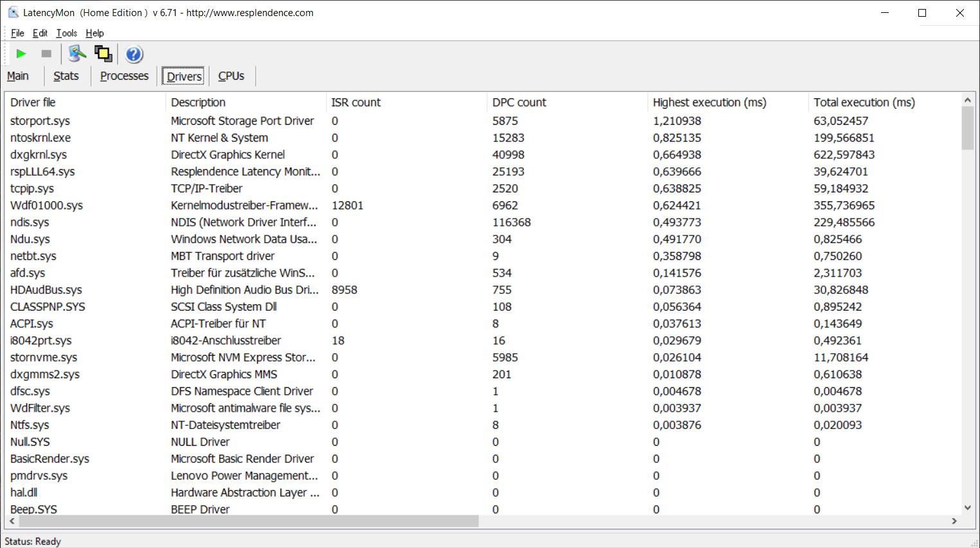
Task: Select the ndis.sys driver row
Action: click(482, 222)
